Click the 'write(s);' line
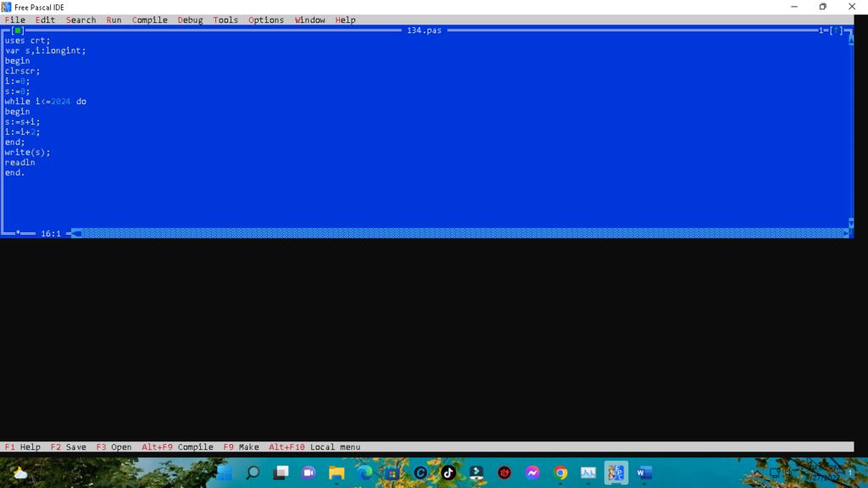868x488 pixels. click(27, 152)
